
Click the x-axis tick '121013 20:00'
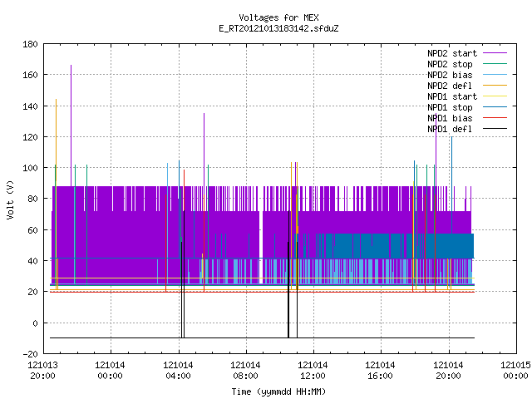[42, 371]
